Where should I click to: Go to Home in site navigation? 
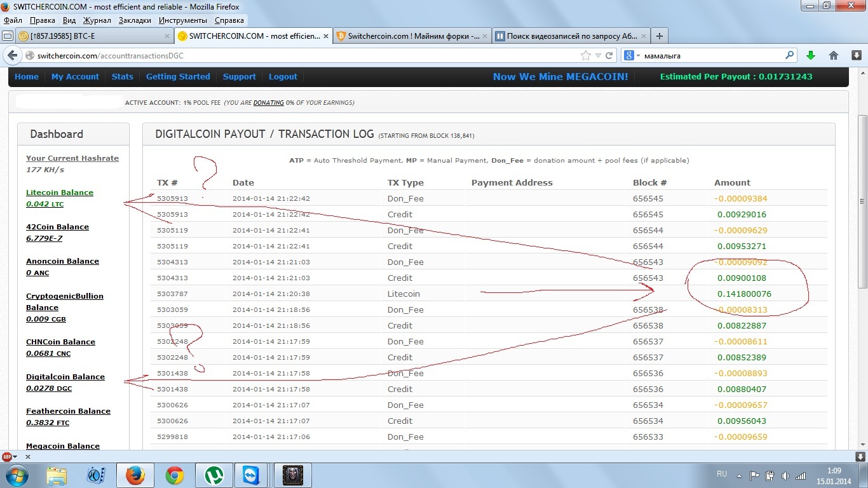click(27, 76)
